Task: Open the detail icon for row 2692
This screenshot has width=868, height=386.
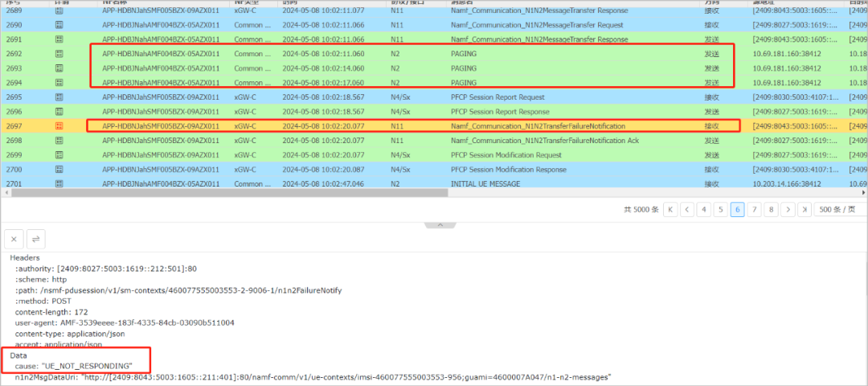Action: pos(59,53)
